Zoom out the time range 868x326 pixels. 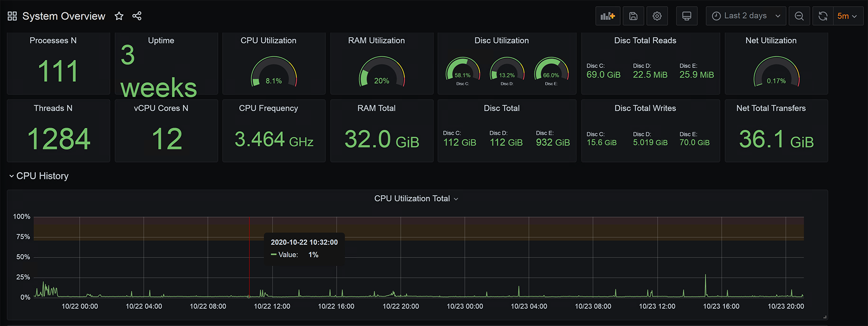pyautogui.click(x=799, y=16)
